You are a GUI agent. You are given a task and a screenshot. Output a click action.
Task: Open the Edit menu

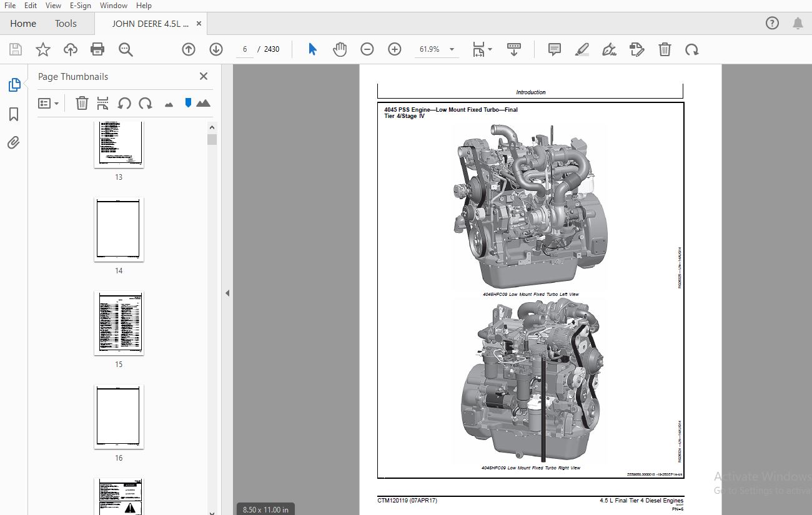[x=31, y=6]
